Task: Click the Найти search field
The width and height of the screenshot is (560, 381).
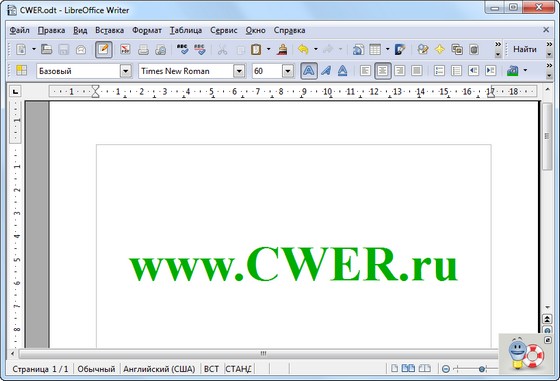Action: pyautogui.click(x=525, y=49)
